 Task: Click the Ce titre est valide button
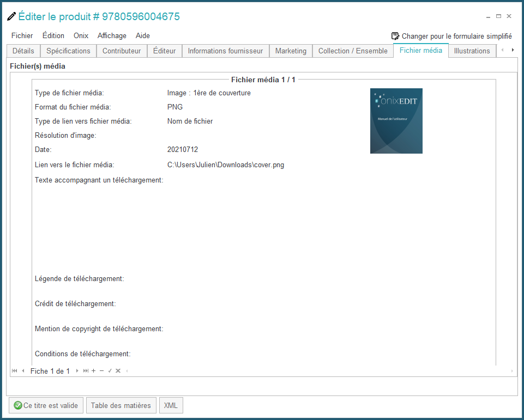pos(46,405)
